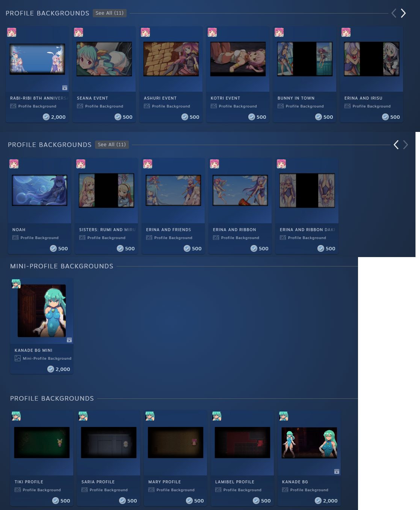Click the next arrow in second Profile Backgrounds carousel

pos(405,145)
